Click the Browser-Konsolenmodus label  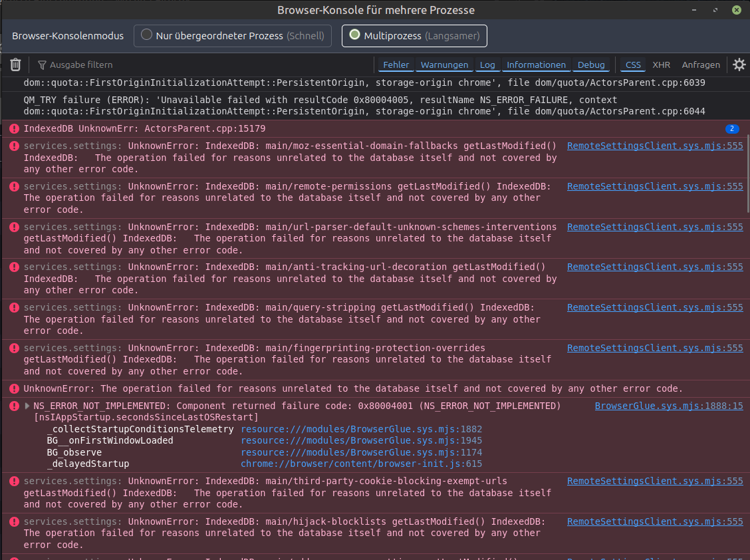pos(68,36)
